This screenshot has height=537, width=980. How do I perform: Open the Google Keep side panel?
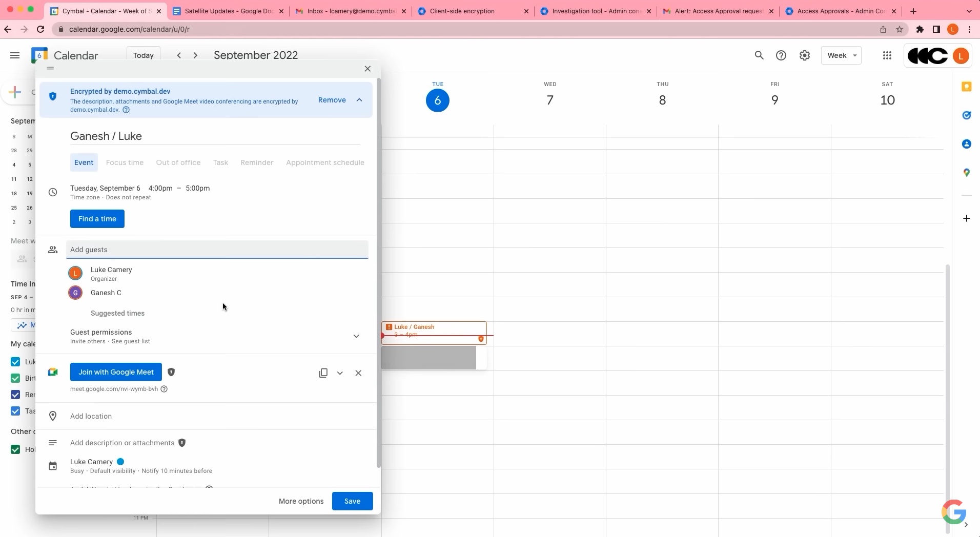967,87
